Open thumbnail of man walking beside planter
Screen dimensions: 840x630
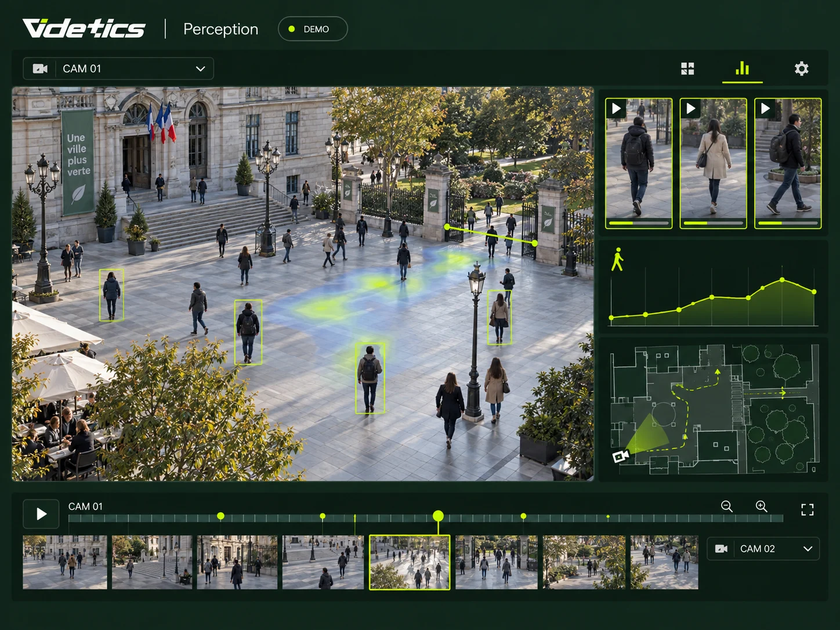click(x=788, y=163)
